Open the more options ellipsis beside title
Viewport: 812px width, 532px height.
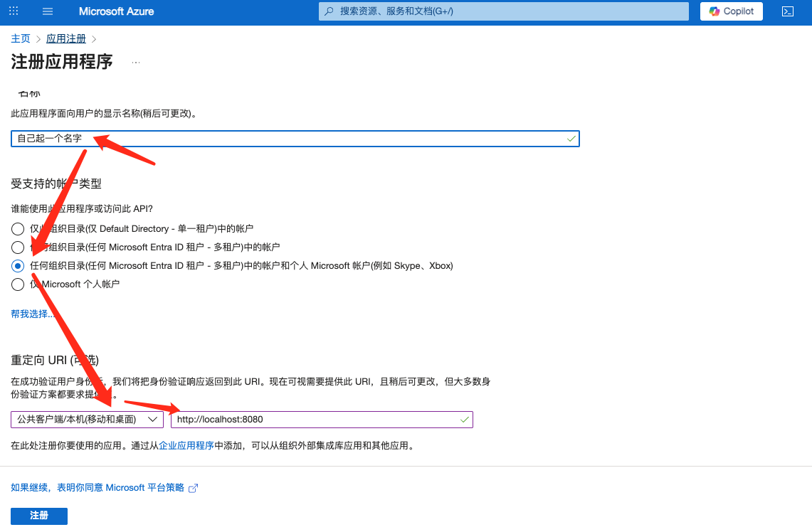[136, 63]
